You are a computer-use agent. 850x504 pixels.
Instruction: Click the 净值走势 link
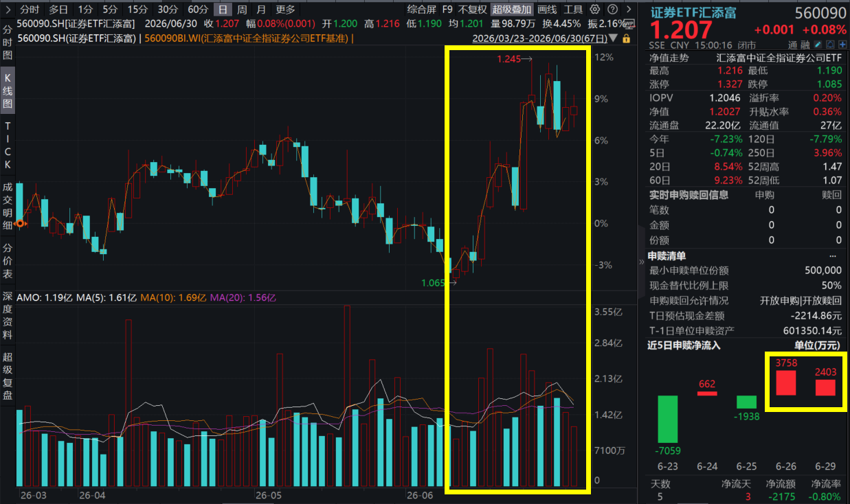click(669, 58)
